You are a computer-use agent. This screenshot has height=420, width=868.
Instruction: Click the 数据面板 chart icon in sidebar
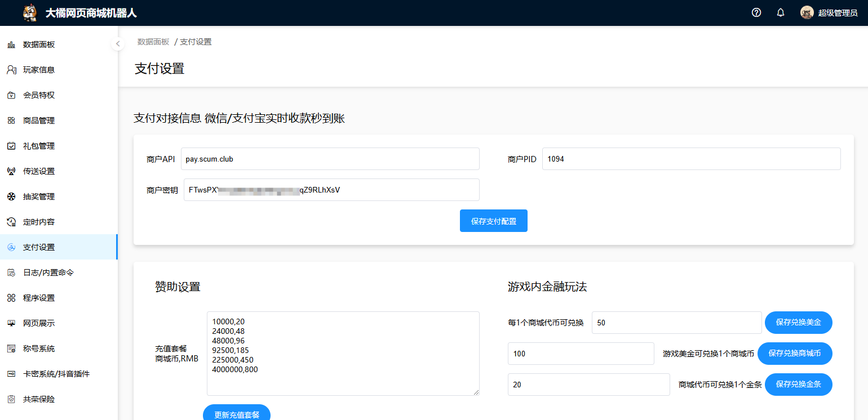coord(11,44)
